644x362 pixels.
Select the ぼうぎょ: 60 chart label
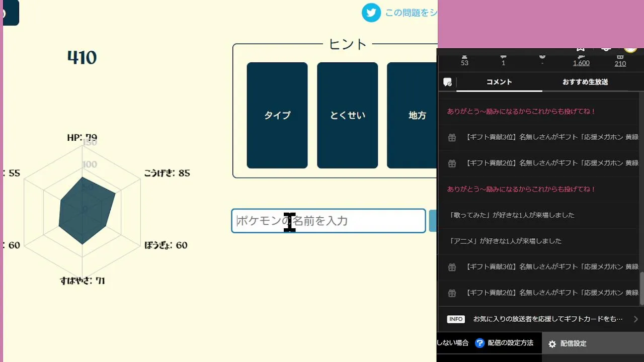166,245
